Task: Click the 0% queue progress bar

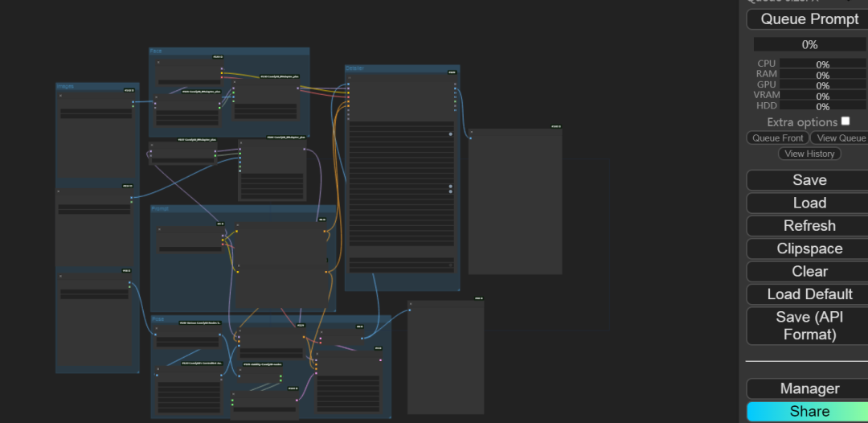Action: coord(810,44)
